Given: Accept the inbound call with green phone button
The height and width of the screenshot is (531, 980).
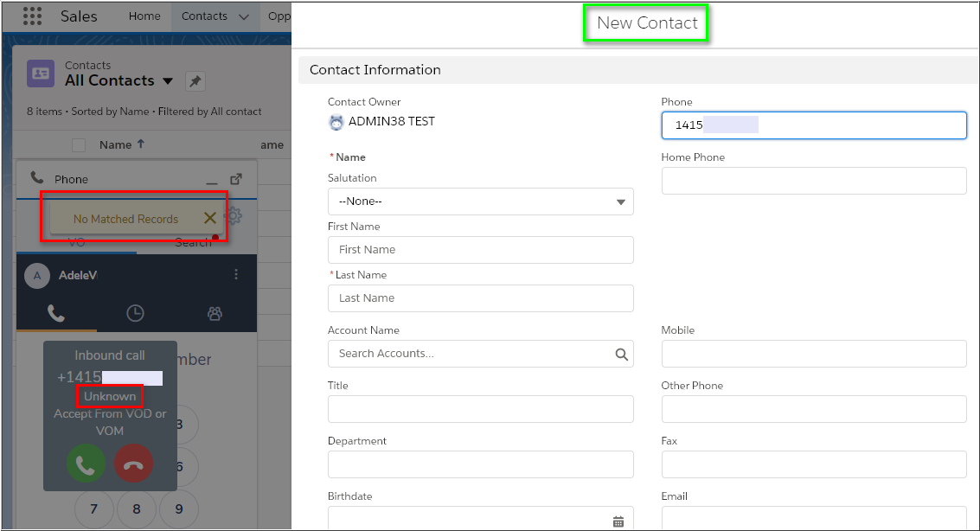Looking at the screenshot, I should [x=86, y=464].
